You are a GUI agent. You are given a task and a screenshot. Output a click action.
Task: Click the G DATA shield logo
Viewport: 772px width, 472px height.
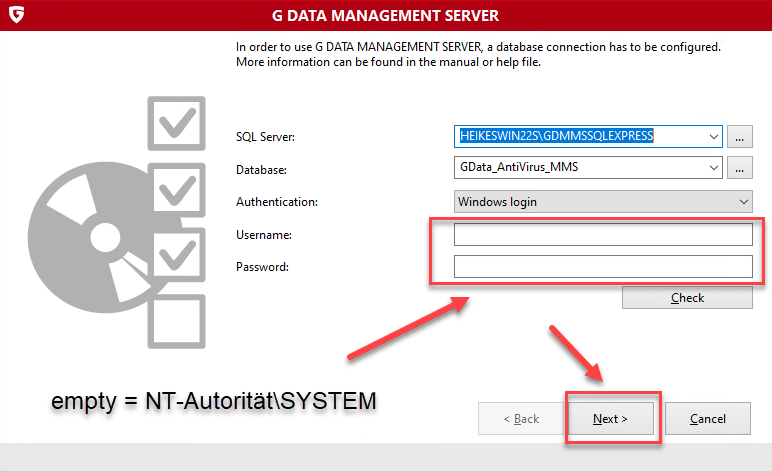point(16,15)
